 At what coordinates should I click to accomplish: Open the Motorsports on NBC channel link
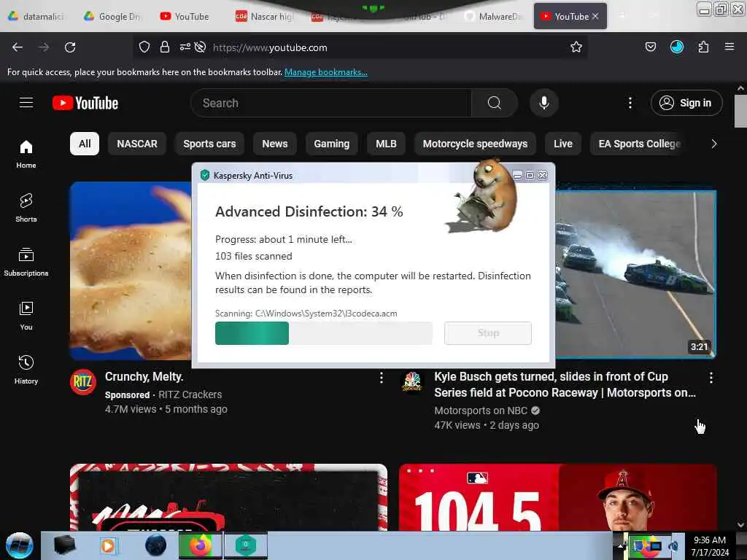pos(481,411)
